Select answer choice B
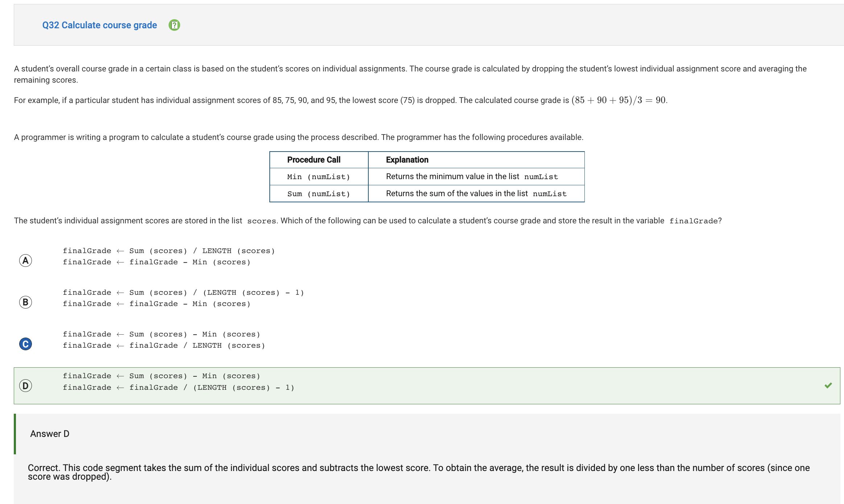This screenshot has height=504, width=844. pyautogui.click(x=25, y=302)
